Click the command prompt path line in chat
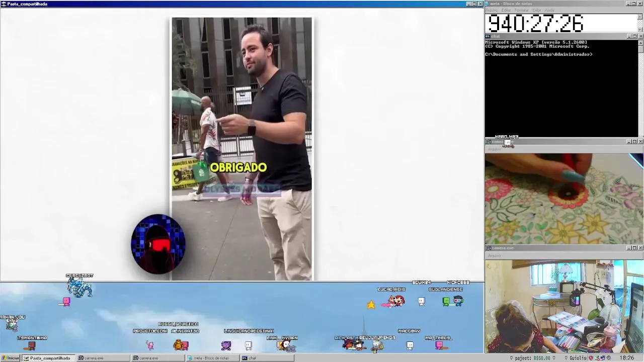Image resolution: width=644 pixels, height=362 pixels. point(539,54)
